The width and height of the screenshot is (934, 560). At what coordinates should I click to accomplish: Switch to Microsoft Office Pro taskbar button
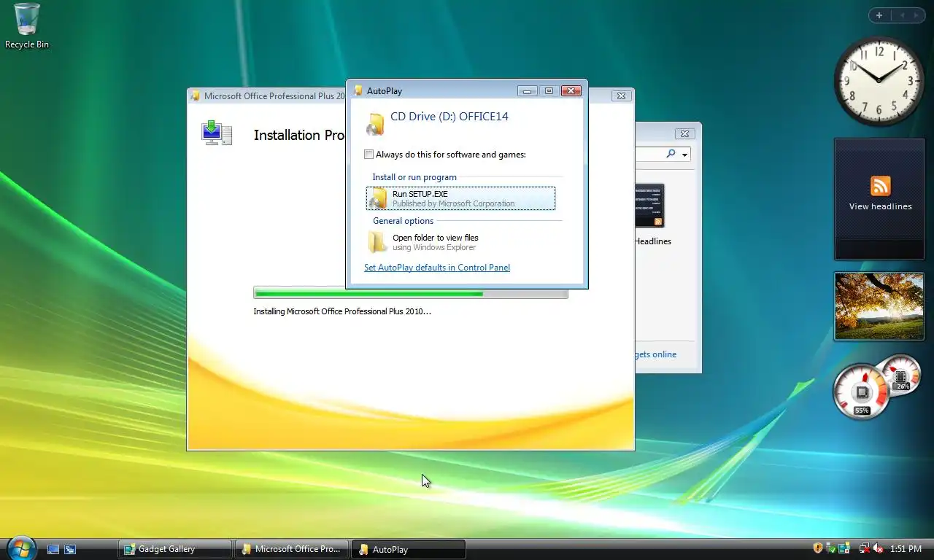(291, 549)
